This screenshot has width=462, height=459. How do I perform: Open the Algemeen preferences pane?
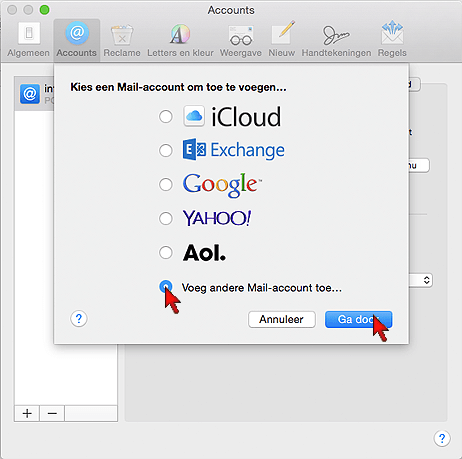coord(29,39)
